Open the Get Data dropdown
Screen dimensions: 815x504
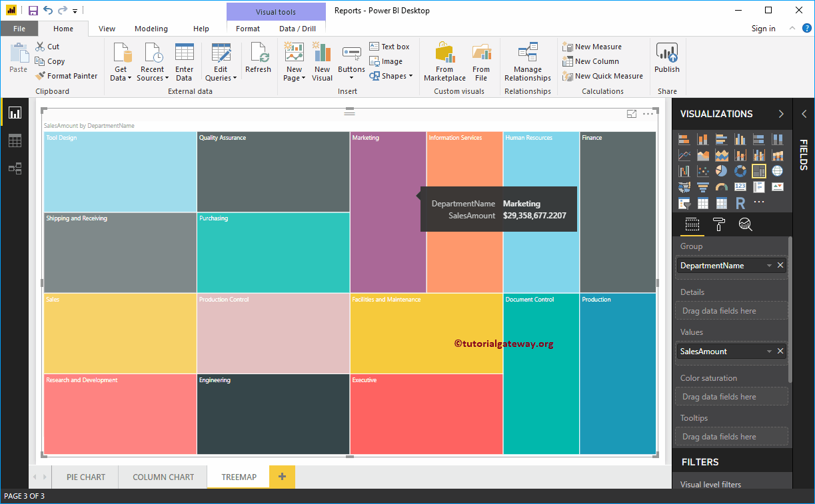coord(121,62)
